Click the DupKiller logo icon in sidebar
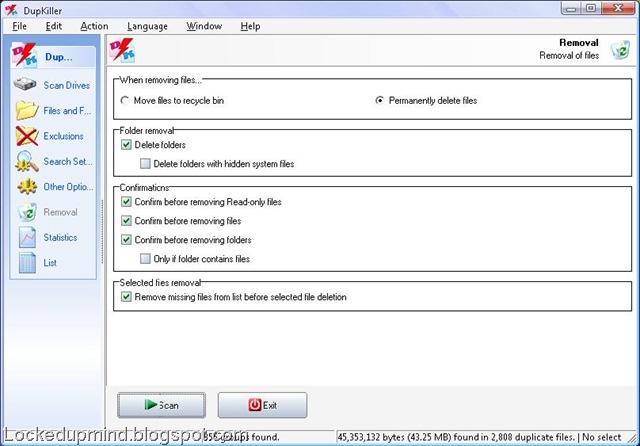Image resolution: width=640 pixels, height=446 pixels. (24, 55)
